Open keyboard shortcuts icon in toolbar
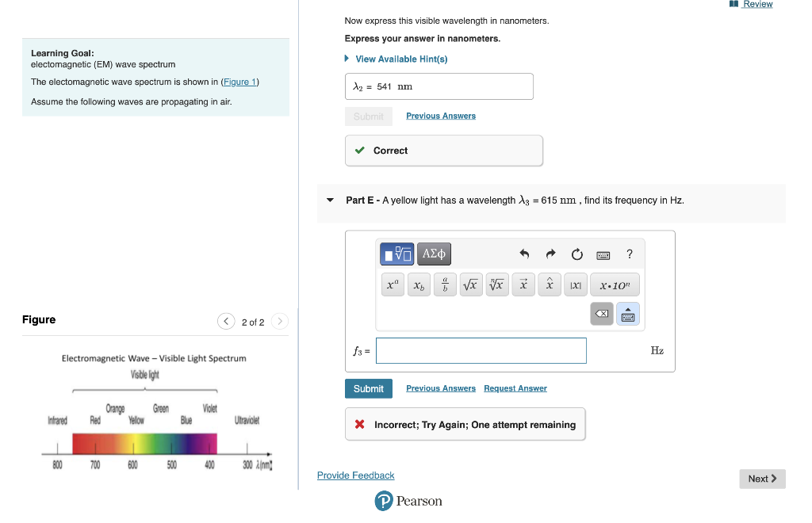This screenshot has height=523, width=812. point(603,255)
